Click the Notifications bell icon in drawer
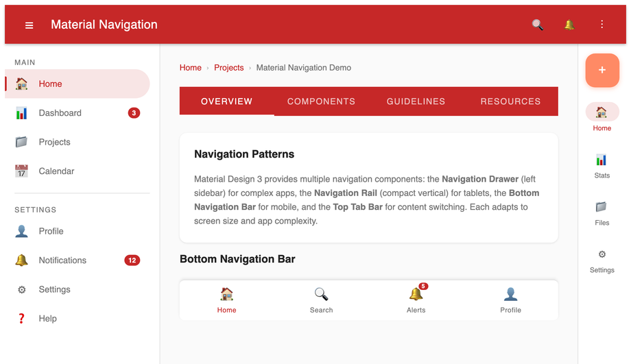This screenshot has width=631, height=364. (21, 260)
